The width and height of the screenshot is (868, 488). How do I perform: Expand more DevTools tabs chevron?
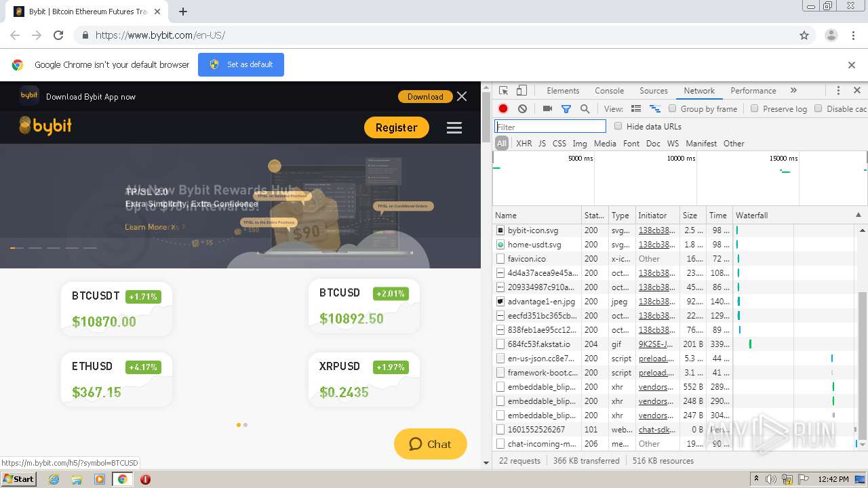tap(793, 90)
